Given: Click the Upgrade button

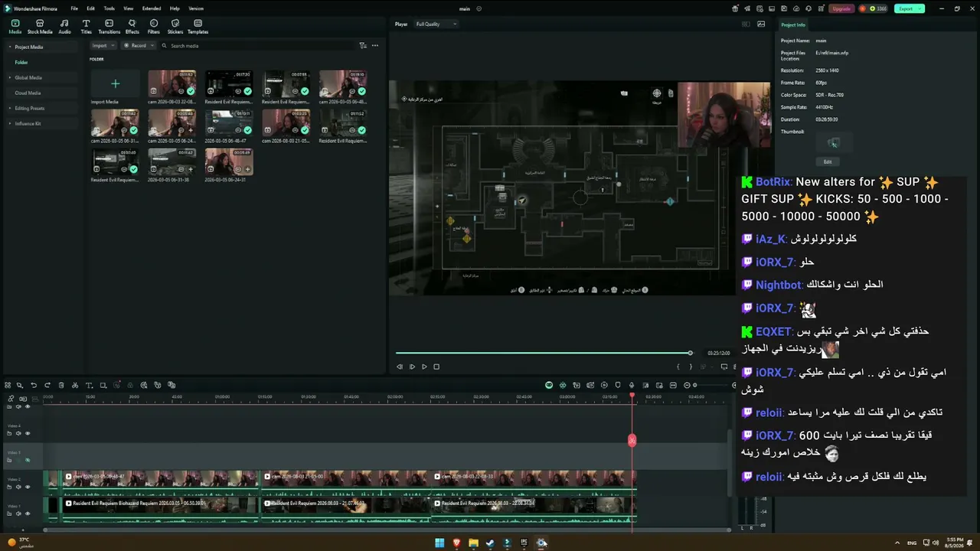Looking at the screenshot, I should [841, 8].
